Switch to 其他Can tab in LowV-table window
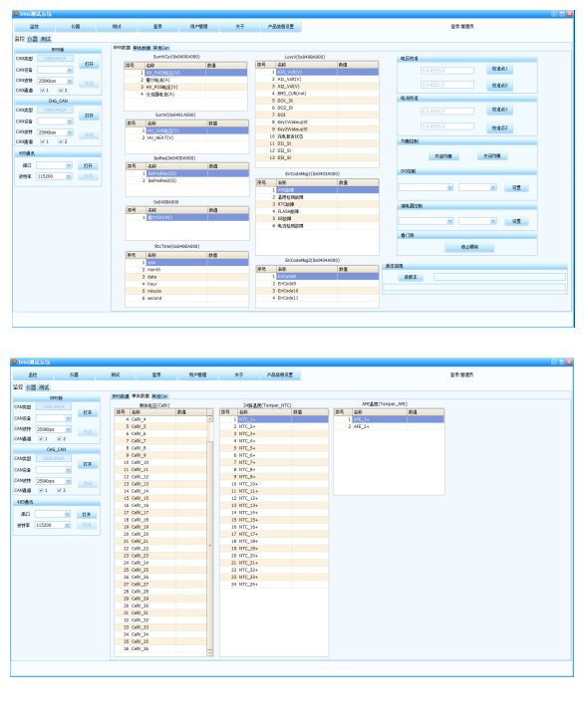 161,48
